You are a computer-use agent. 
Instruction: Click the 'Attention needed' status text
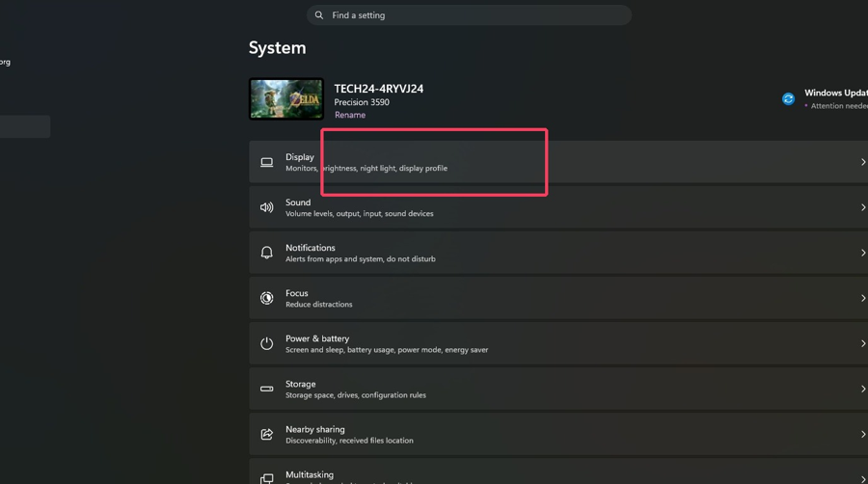[x=839, y=106]
